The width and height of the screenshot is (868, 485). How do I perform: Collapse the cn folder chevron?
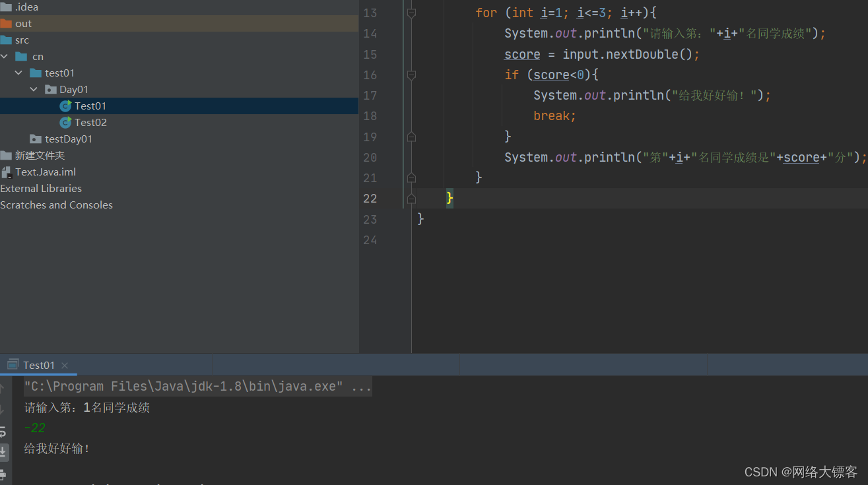[x=5, y=56]
